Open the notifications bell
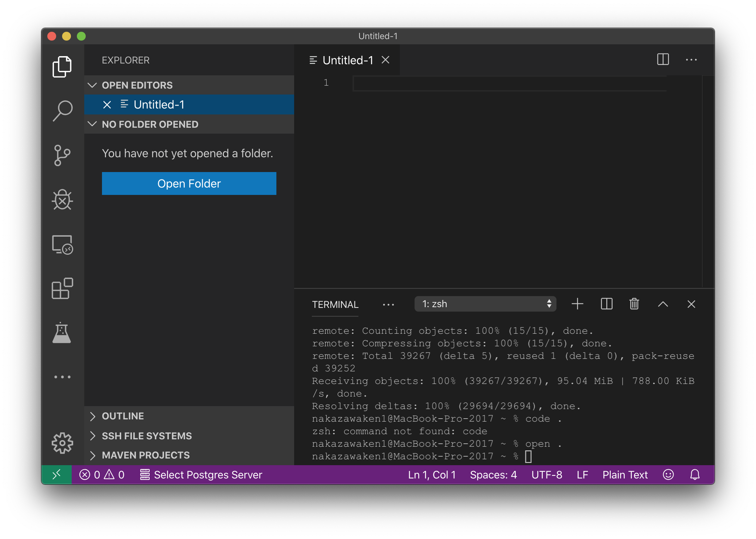The height and width of the screenshot is (539, 756). pyautogui.click(x=694, y=475)
